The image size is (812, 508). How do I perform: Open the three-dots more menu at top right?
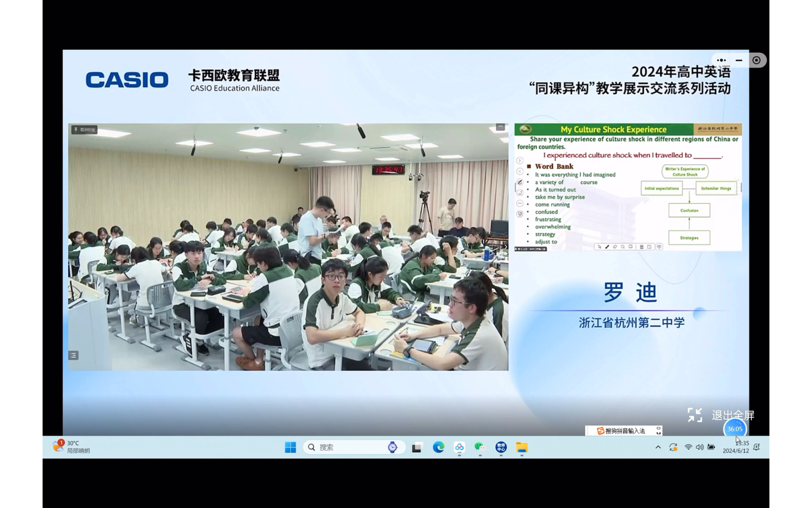coord(721,60)
